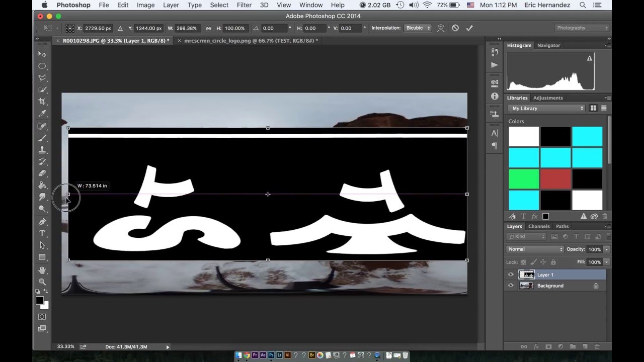Hide the Background layer eye

click(x=511, y=286)
